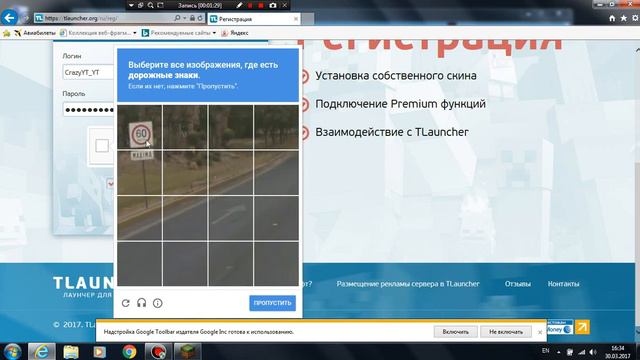Open the new blank tab
This screenshot has height=360, width=640.
(308, 19)
